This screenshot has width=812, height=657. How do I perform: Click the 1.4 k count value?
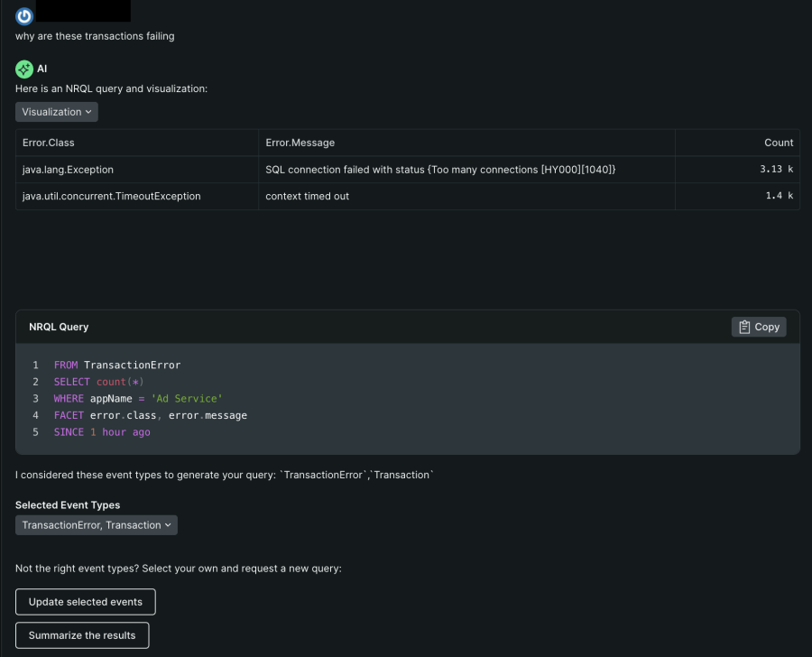click(x=778, y=196)
